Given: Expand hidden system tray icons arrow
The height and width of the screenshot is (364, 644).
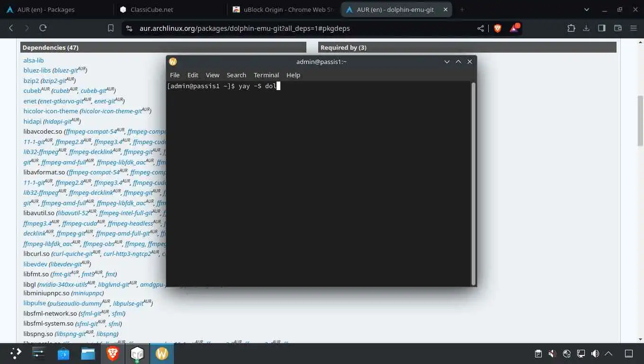Looking at the screenshot, I should click(609, 354).
